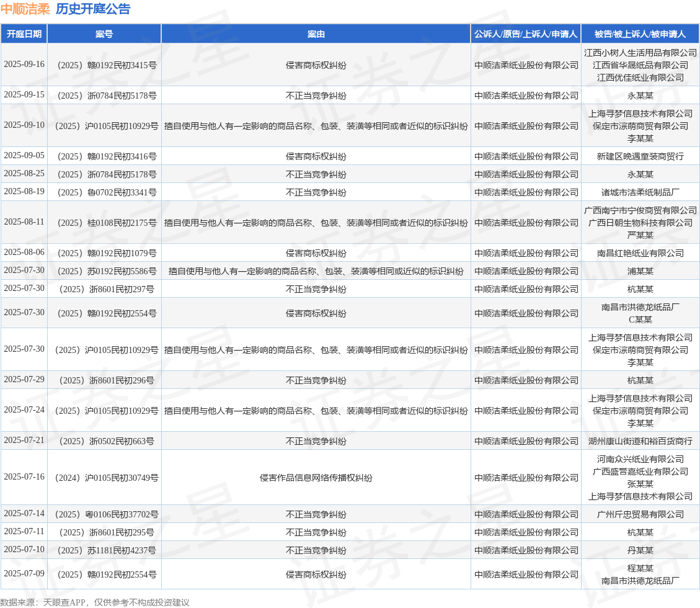Select the 被告/被上诉人/被申请人 column header
The width and height of the screenshot is (700, 608).
pyautogui.click(x=640, y=34)
